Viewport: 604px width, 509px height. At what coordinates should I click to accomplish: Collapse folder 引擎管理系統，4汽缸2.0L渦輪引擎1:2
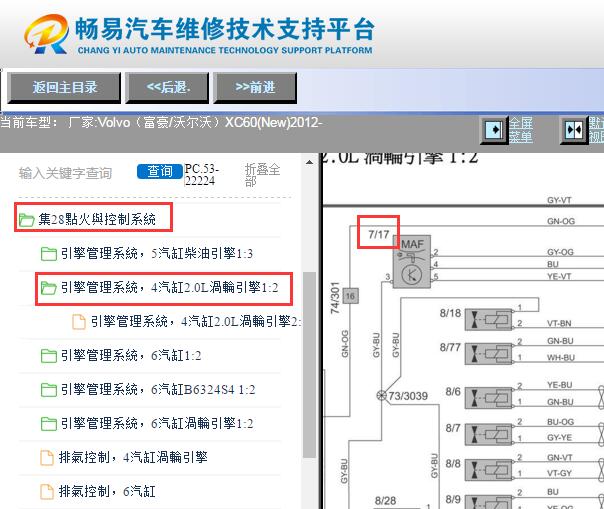169,287
